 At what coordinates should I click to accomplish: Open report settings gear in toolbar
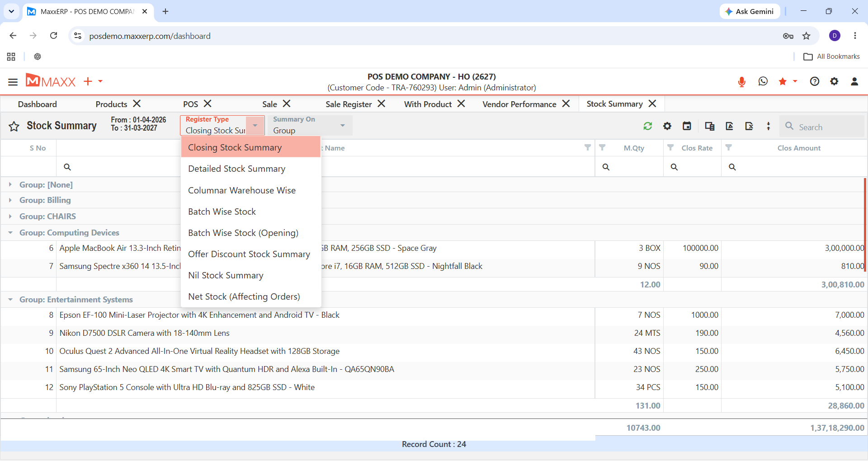(667, 126)
